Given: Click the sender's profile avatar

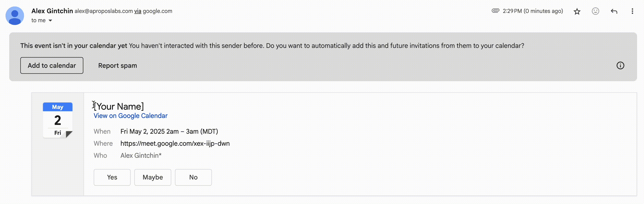Looking at the screenshot, I should [x=15, y=15].
